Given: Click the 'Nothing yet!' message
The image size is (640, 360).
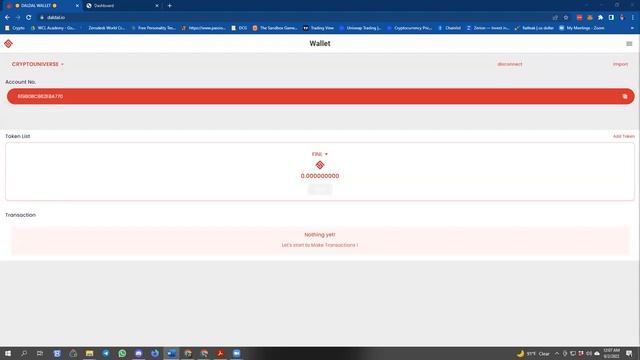Looking at the screenshot, I should (320, 235).
